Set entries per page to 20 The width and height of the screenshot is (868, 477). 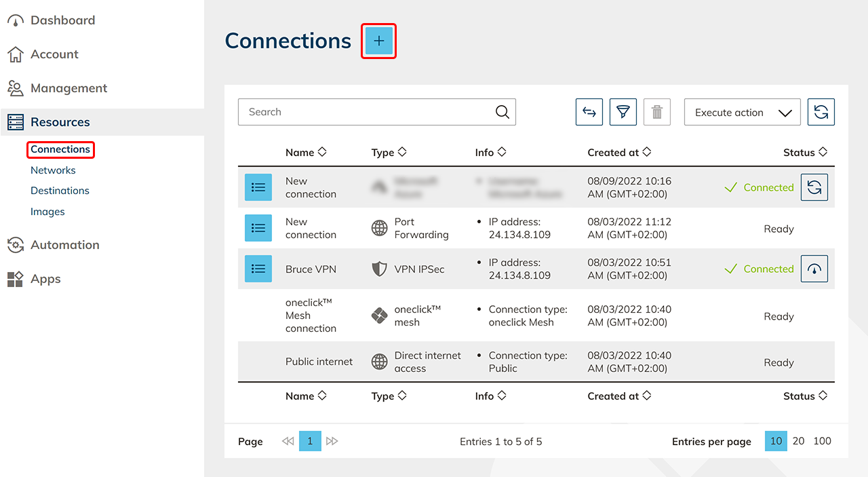(x=798, y=441)
